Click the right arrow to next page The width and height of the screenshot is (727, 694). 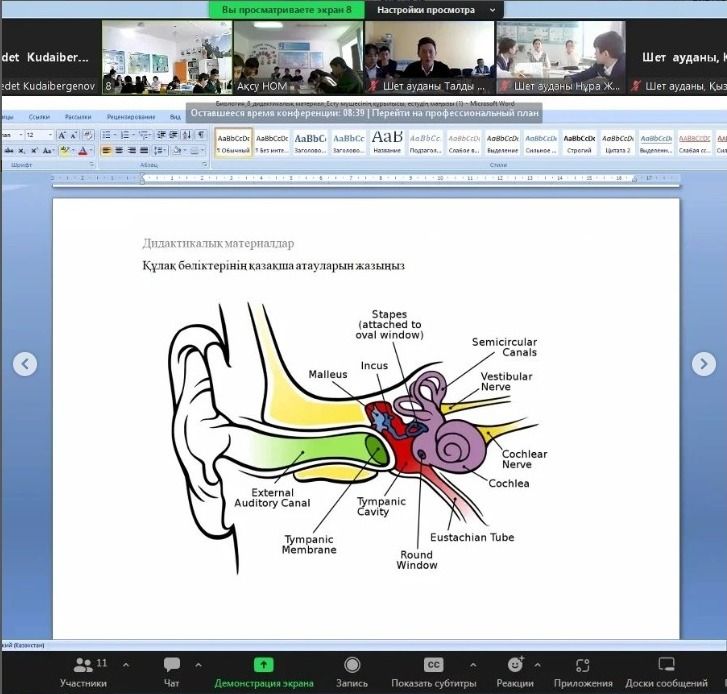tap(704, 364)
